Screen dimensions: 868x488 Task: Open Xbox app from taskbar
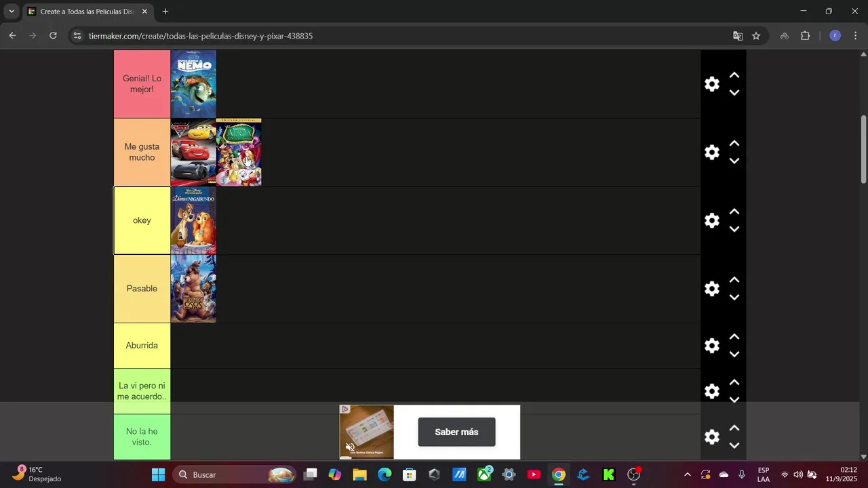(x=484, y=474)
